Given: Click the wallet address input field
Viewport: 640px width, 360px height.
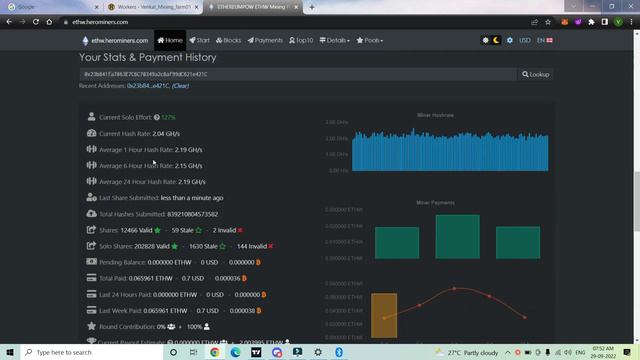Looking at the screenshot, I should click(x=298, y=74).
